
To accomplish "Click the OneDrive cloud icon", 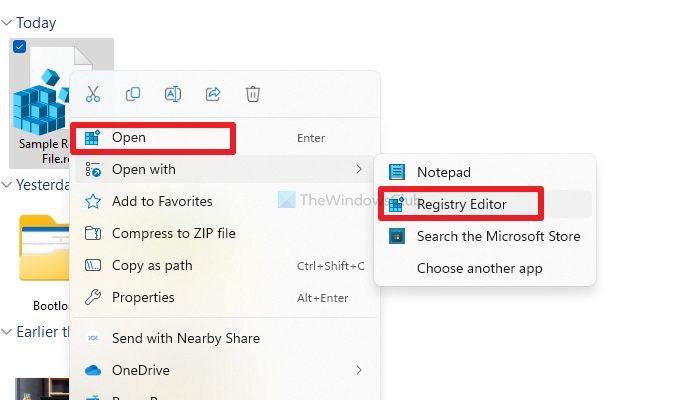I will (x=93, y=370).
